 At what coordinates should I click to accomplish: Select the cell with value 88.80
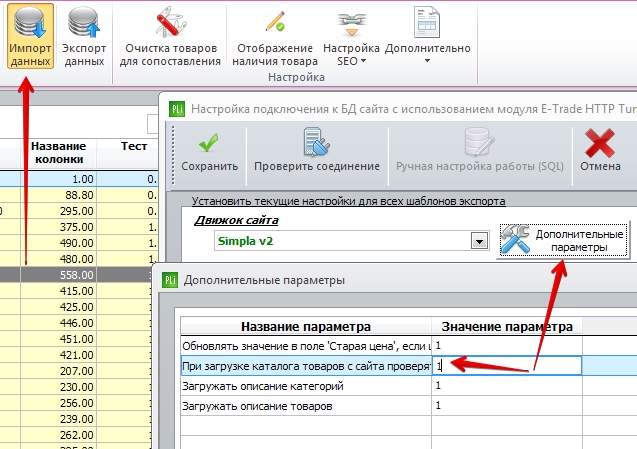[58, 195]
